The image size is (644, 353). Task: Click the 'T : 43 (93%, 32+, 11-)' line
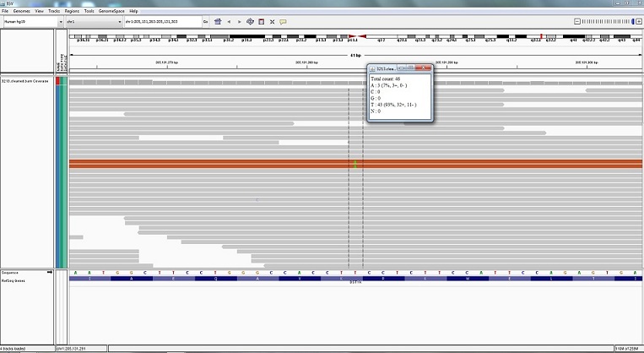(x=393, y=105)
